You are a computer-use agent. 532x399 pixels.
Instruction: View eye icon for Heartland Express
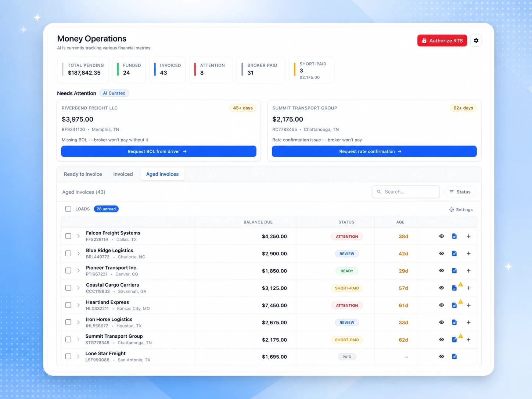tap(442, 305)
